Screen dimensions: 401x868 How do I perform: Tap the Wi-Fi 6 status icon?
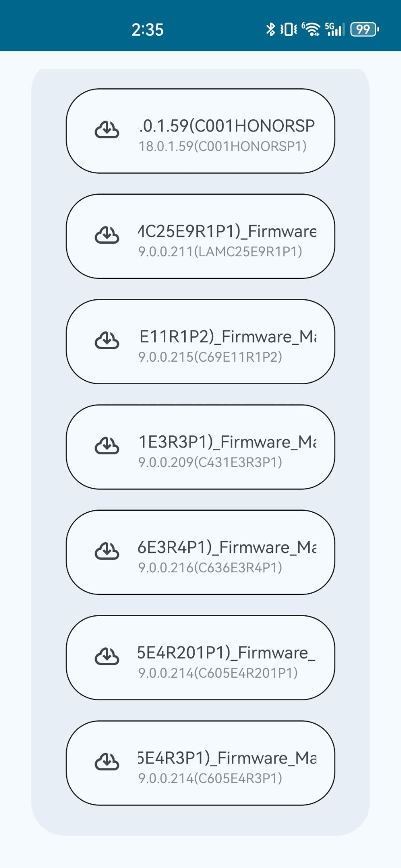[x=311, y=29]
